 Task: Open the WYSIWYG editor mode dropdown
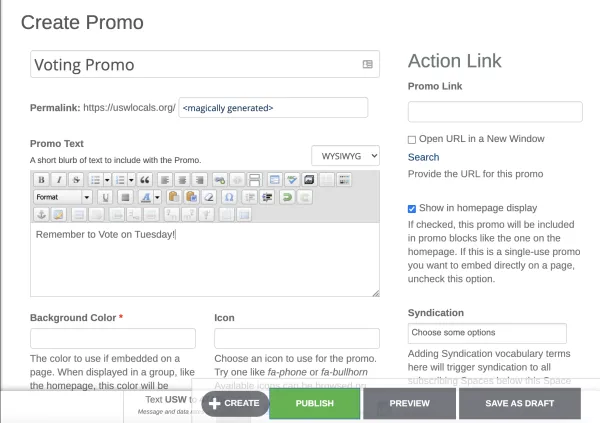tap(346, 156)
